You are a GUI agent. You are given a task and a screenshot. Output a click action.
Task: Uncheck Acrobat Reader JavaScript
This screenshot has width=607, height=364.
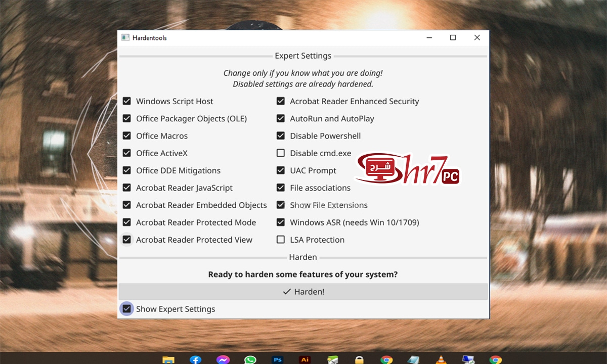coord(126,188)
